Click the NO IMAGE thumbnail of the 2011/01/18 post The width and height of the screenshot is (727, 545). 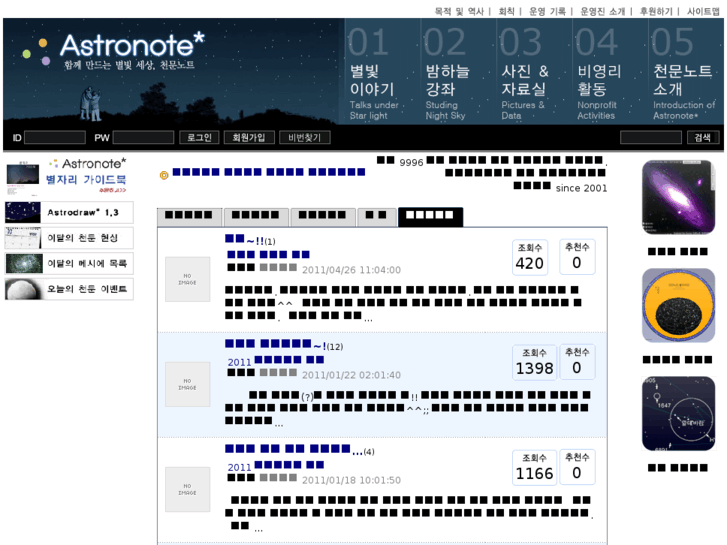[188, 489]
